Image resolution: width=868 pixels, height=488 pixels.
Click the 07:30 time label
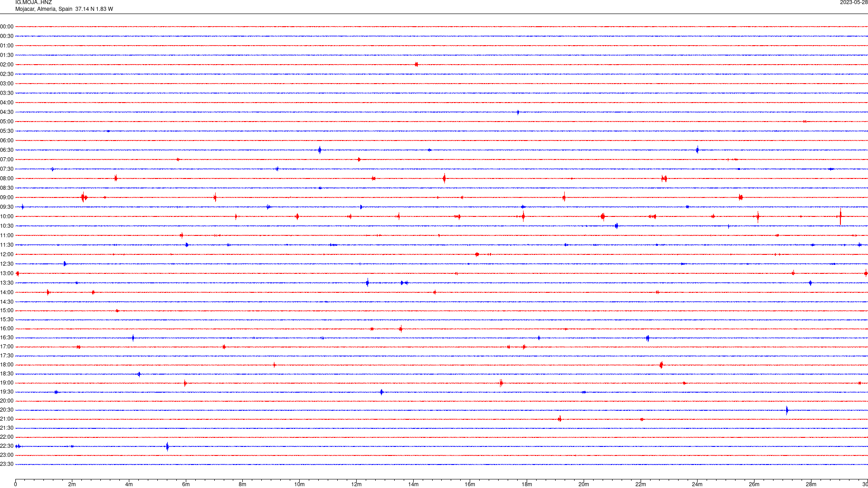coord(7,169)
